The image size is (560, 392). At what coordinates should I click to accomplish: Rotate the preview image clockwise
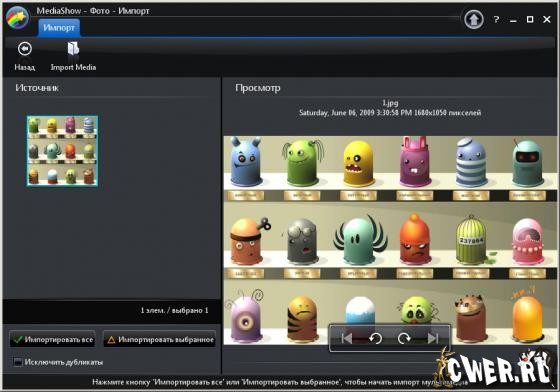coord(404,338)
